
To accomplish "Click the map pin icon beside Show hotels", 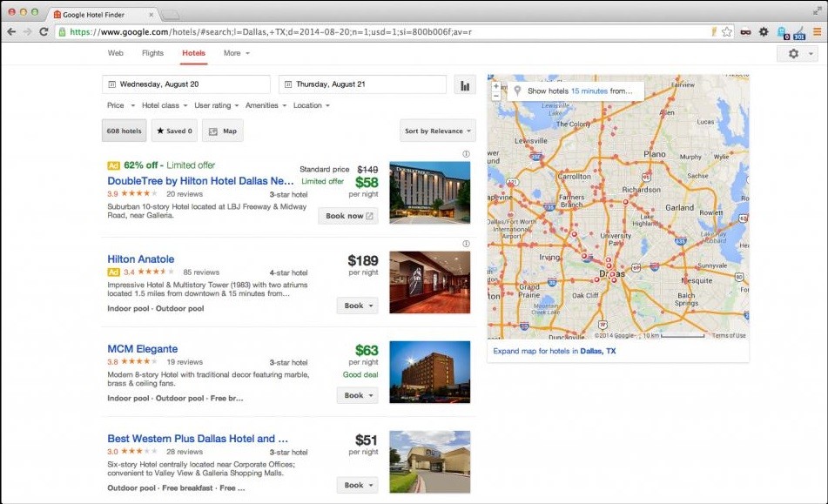I will pyautogui.click(x=517, y=91).
